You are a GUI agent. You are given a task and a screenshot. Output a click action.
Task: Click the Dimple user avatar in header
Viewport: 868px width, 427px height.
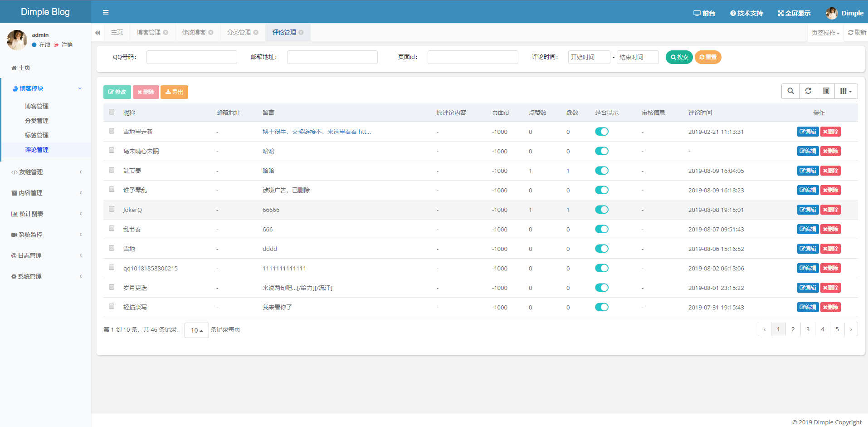point(832,13)
